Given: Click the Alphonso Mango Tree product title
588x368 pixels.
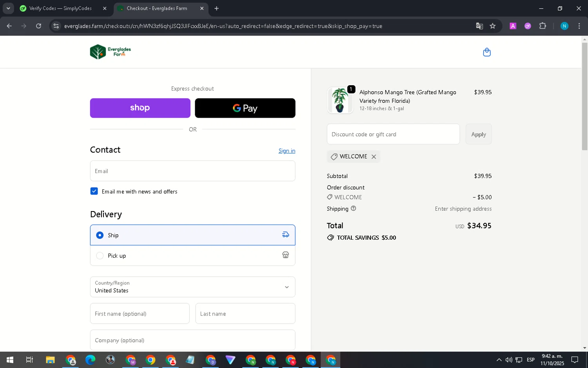Looking at the screenshot, I should tap(408, 97).
